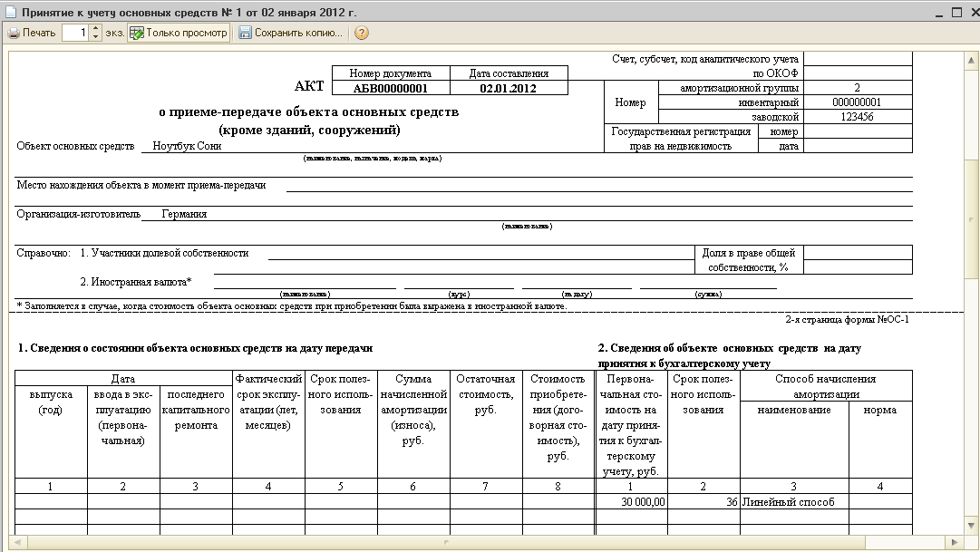Click Фактический срок эксплуатации column header
This screenshot has height=552, width=980.
click(x=268, y=424)
